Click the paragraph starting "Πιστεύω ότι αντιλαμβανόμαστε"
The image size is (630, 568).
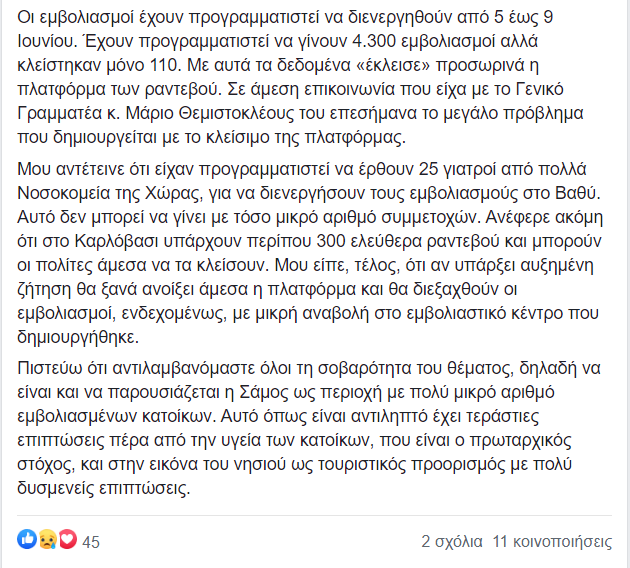click(x=309, y=428)
